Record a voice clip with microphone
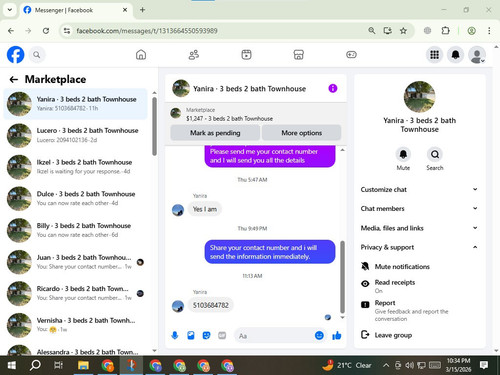Viewport: 500px width, 375px height. point(175,335)
